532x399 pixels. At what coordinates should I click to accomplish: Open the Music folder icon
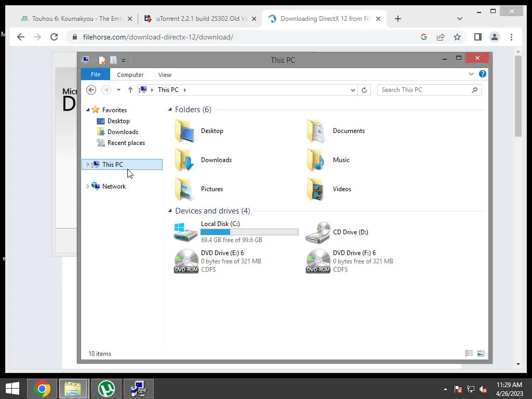tap(316, 160)
